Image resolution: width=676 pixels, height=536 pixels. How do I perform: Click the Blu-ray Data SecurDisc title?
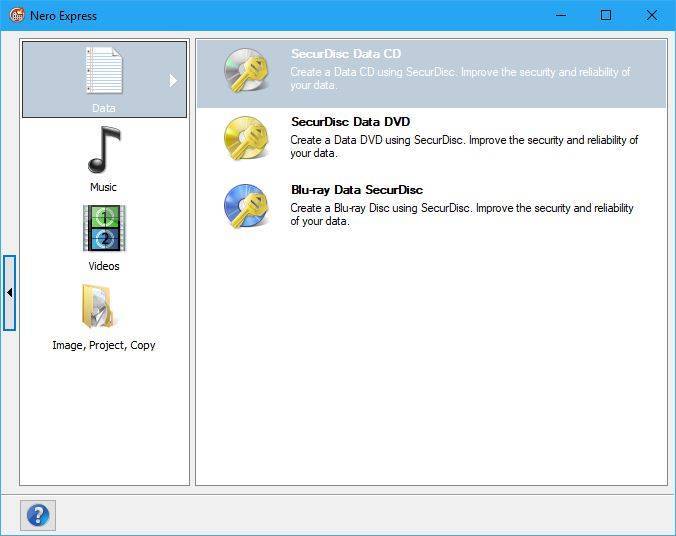[x=357, y=190]
